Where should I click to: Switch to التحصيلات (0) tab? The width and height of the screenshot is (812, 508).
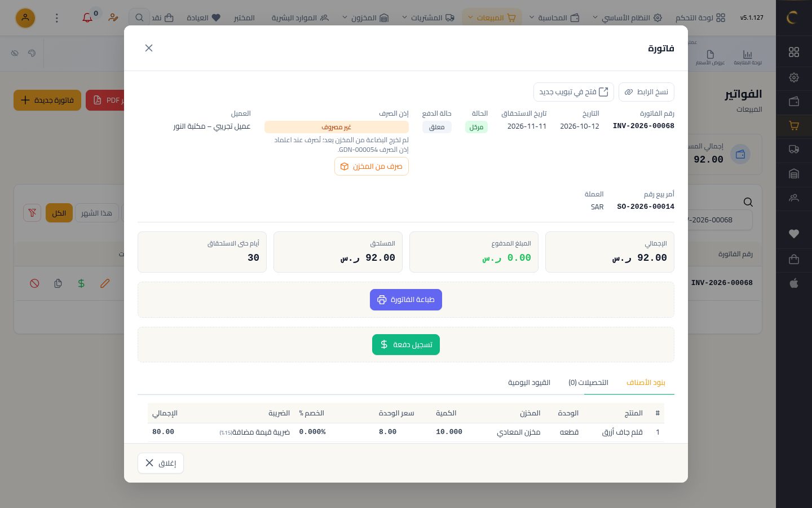pyautogui.click(x=588, y=383)
